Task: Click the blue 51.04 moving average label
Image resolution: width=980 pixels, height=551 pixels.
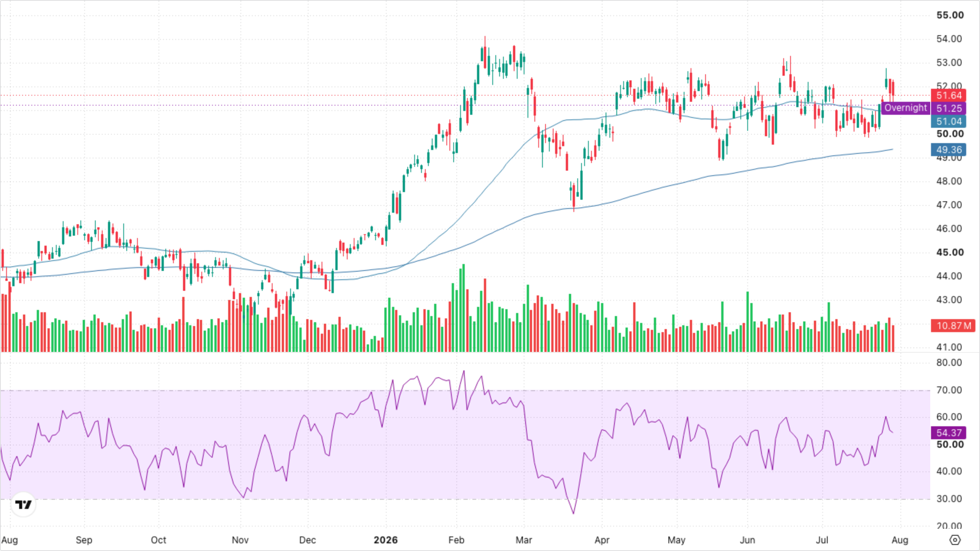Action: pyautogui.click(x=949, y=121)
